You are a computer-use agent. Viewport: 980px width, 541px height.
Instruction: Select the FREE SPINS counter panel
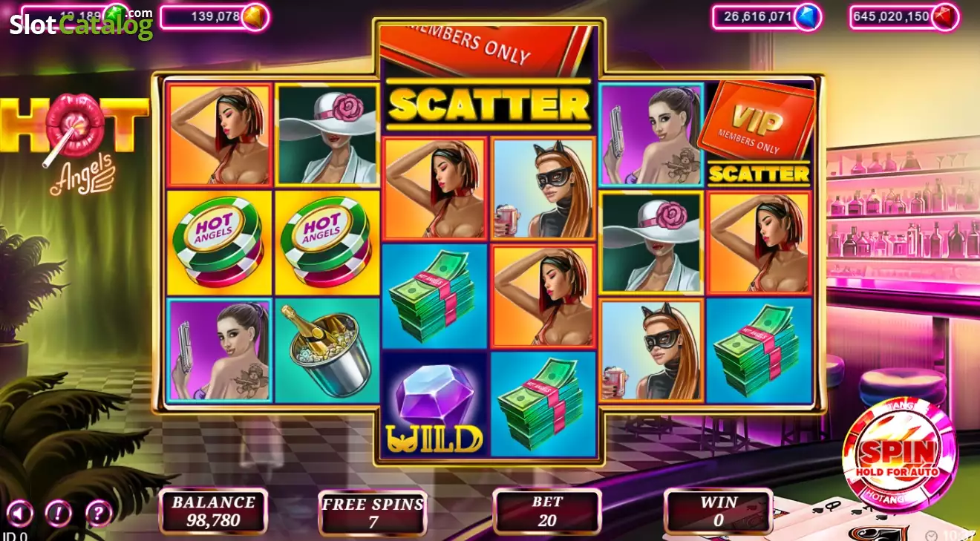(373, 513)
